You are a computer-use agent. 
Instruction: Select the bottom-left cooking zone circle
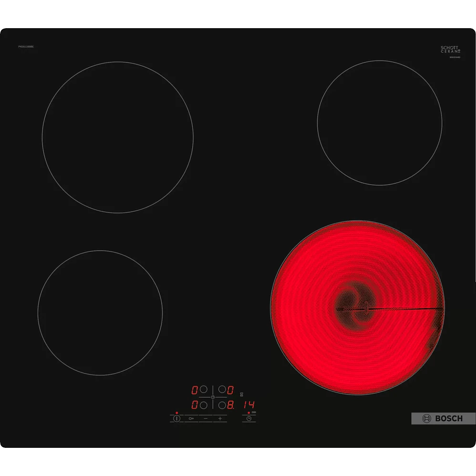204,405
